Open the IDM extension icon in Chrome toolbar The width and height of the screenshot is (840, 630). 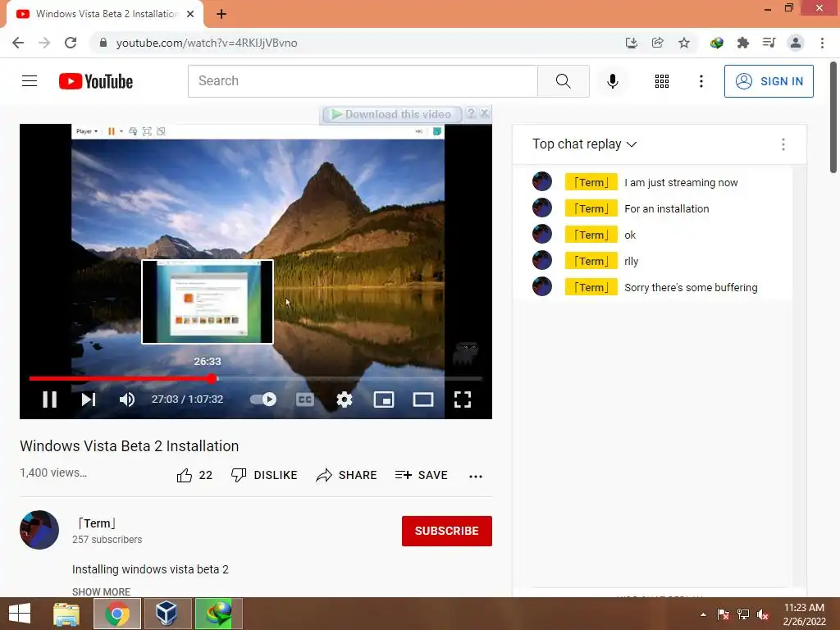point(717,43)
